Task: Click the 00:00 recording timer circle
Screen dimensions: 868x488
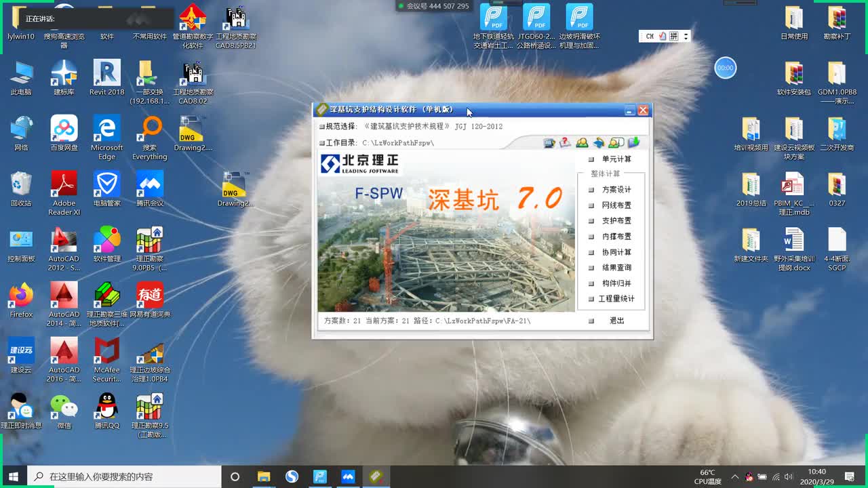Action: click(x=726, y=68)
